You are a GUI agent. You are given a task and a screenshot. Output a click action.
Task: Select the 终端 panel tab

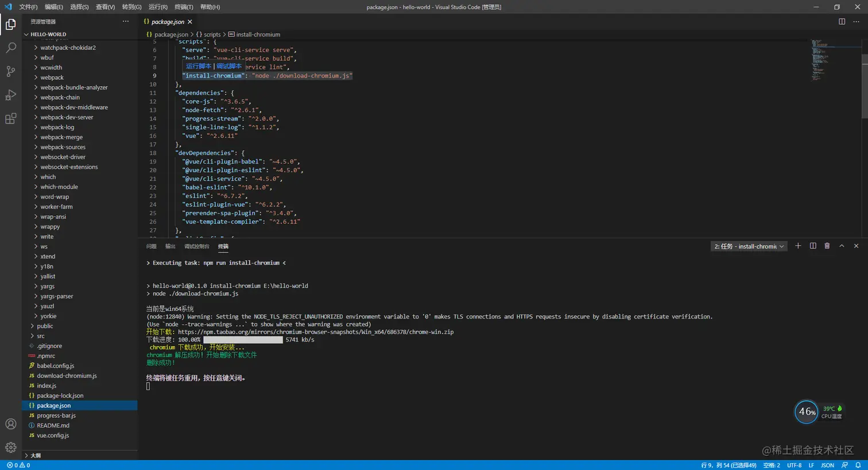coord(223,247)
